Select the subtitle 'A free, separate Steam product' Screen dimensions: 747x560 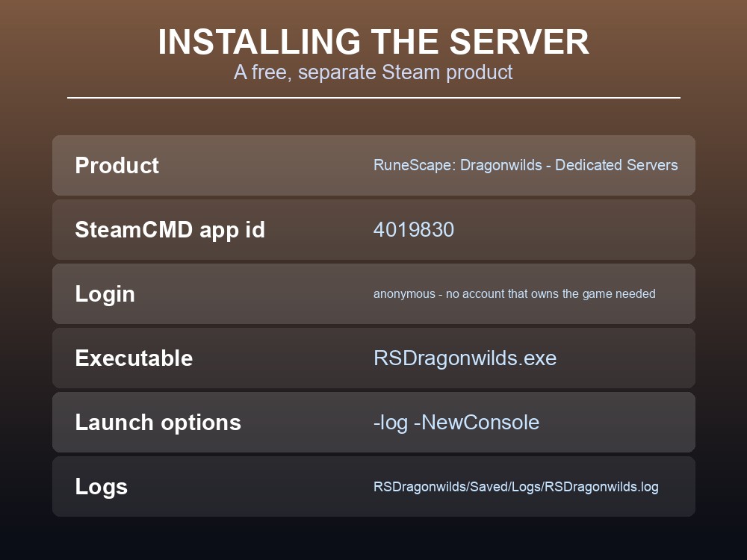click(373, 72)
